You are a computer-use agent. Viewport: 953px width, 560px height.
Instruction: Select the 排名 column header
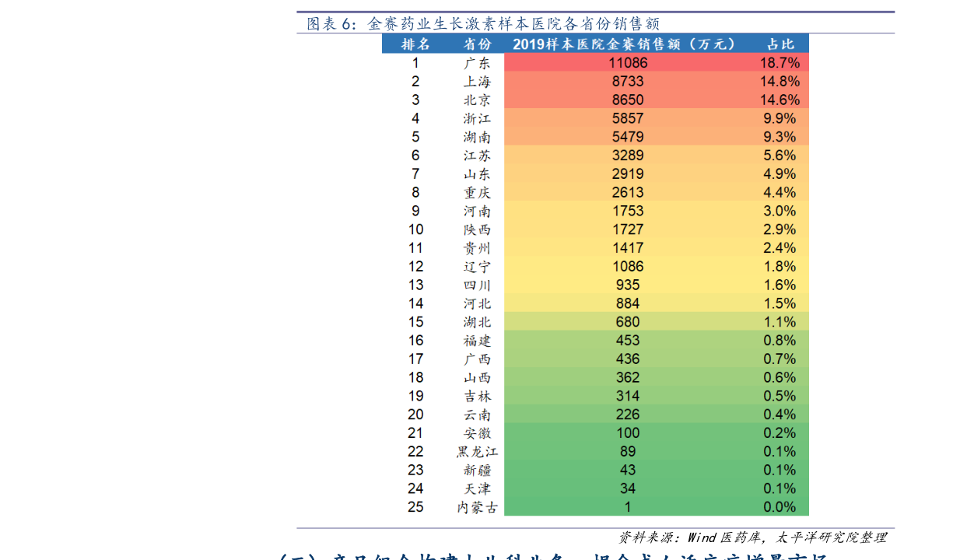pos(415,44)
